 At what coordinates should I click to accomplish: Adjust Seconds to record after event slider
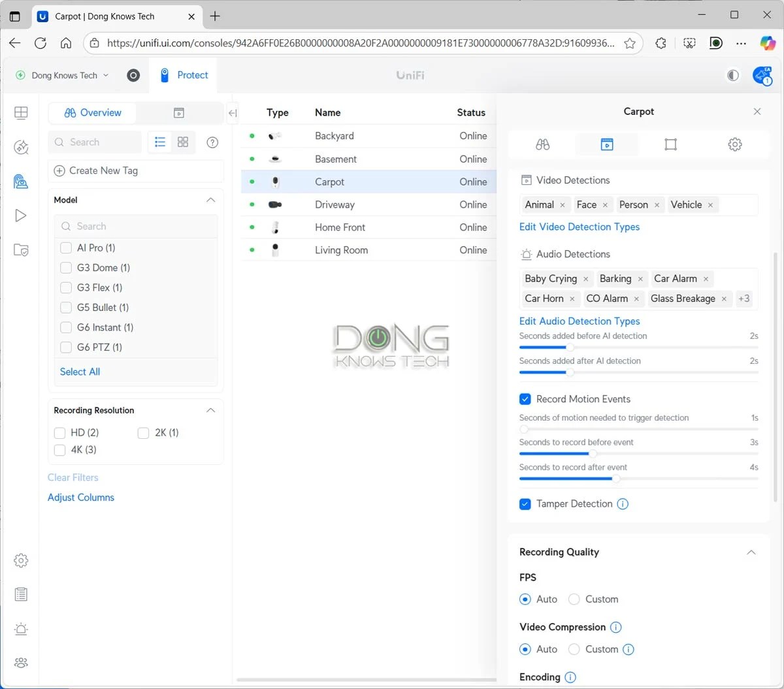click(615, 479)
